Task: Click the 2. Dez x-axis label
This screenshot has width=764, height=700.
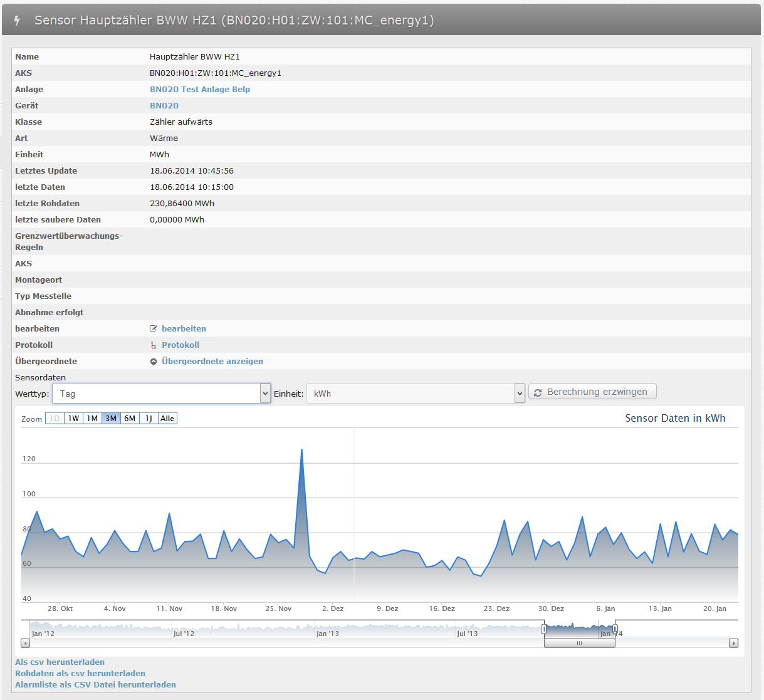Action: [333, 609]
